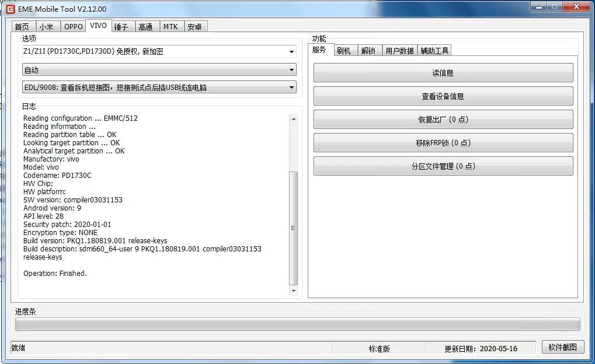This screenshot has width=595, height=364.
Task: Click the 移除FRP锁 (0 点) button
Action: coord(443,143)
